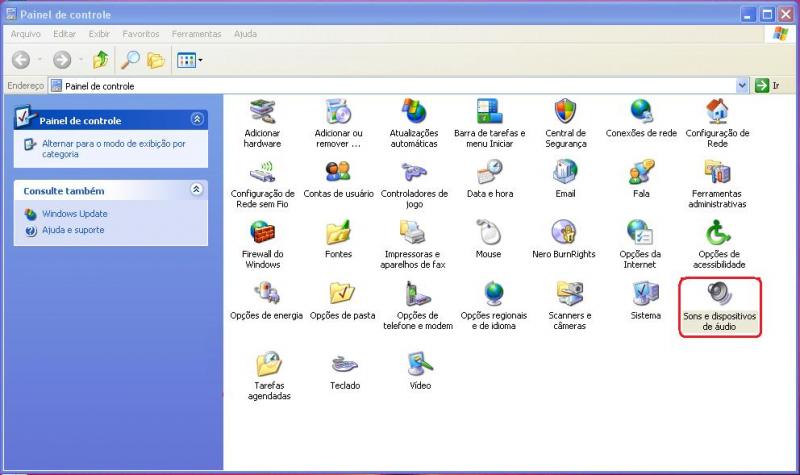Screen dimensions: 800x475
Task: Open the Ajuda e suporte link
Action: click(x=73, y=230)
